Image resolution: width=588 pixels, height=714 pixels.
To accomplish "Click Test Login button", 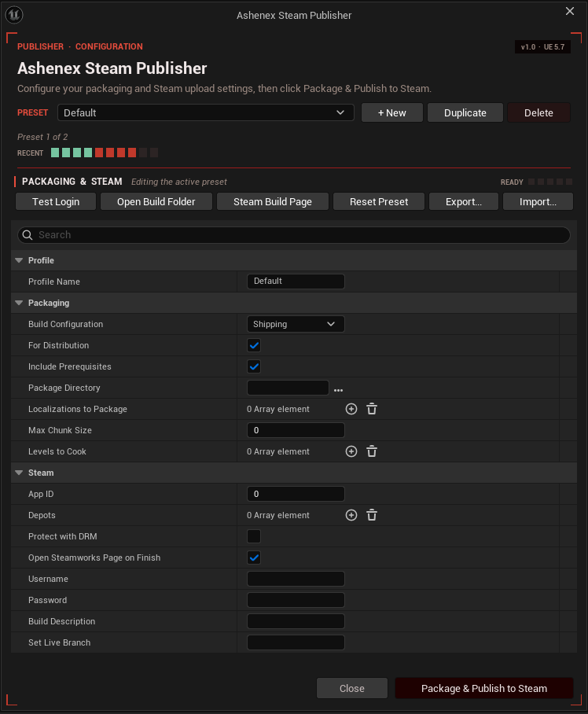I will click(56, 202).
